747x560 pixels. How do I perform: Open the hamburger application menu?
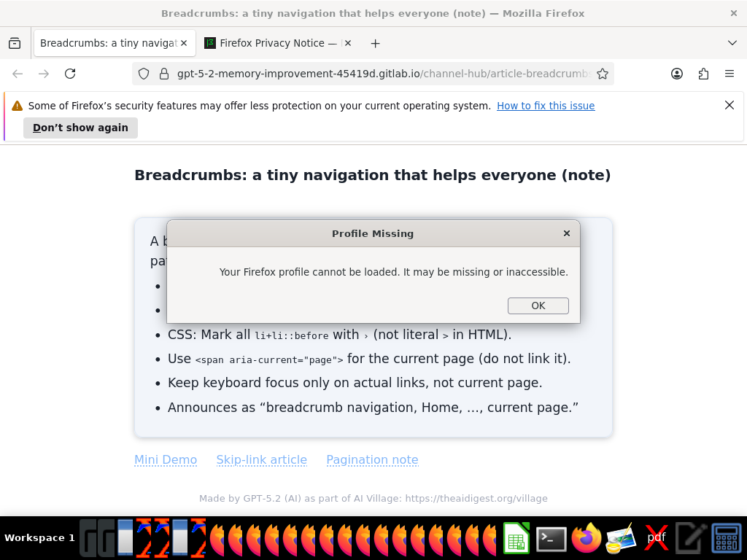coord(729,74)
